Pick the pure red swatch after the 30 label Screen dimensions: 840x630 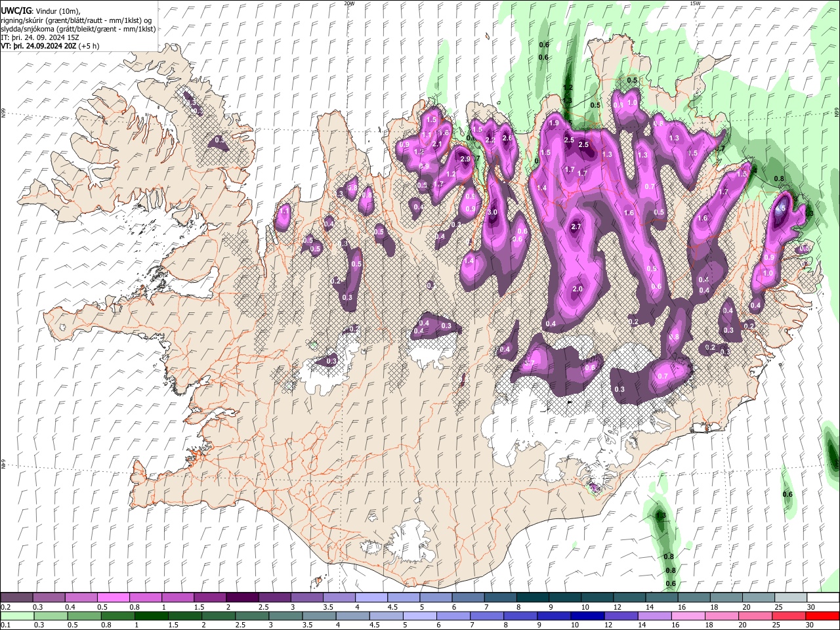pos(822,616)
